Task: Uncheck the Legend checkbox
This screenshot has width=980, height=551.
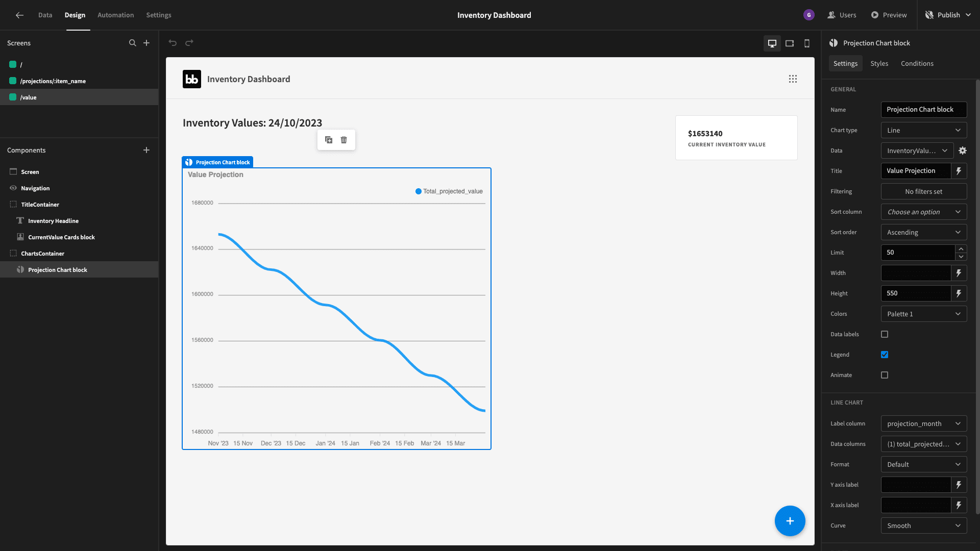Action: coord(885,355)
